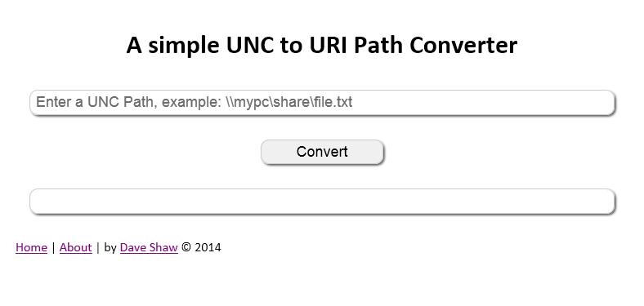Click the \\mypc\share\file.txt placeholder text

click(288, 102)
